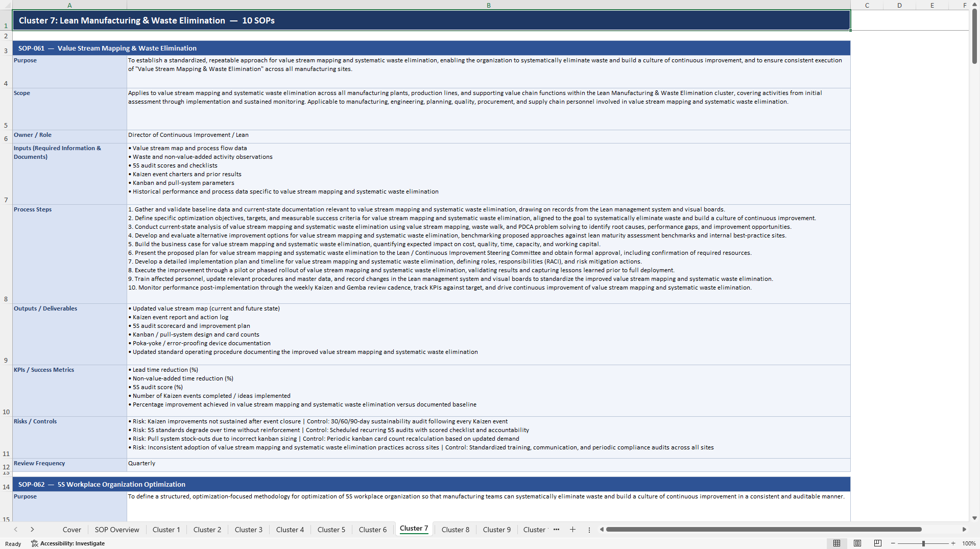Screen dimensions: 980x549
Task: Switch to Cluster 3 sheet
Action: click(x=249, y=530)
